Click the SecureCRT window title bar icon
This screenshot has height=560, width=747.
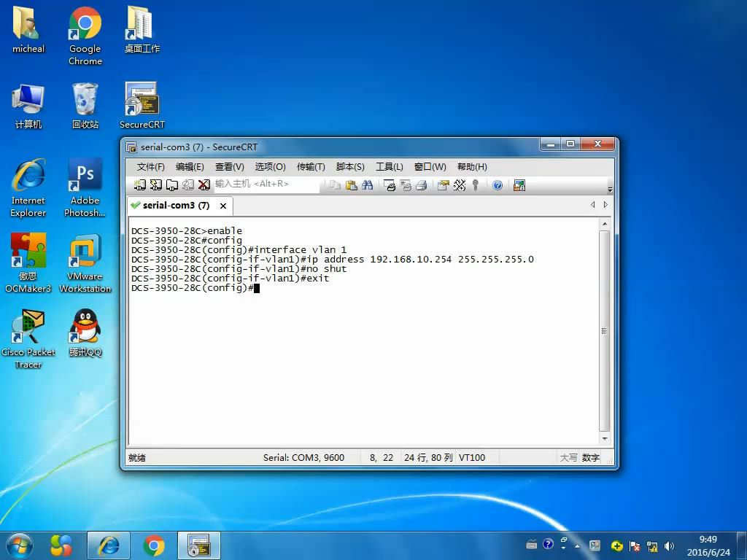coord(131,147)
